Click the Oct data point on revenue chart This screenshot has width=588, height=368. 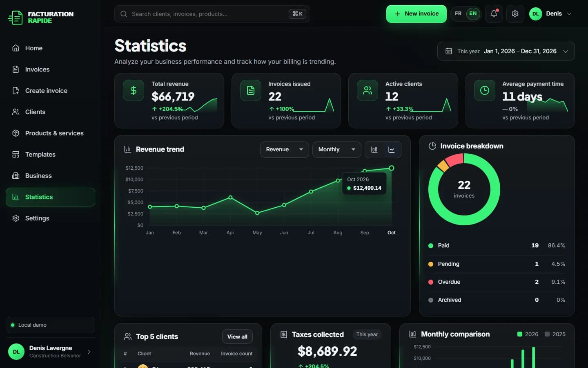pos(392,168)
